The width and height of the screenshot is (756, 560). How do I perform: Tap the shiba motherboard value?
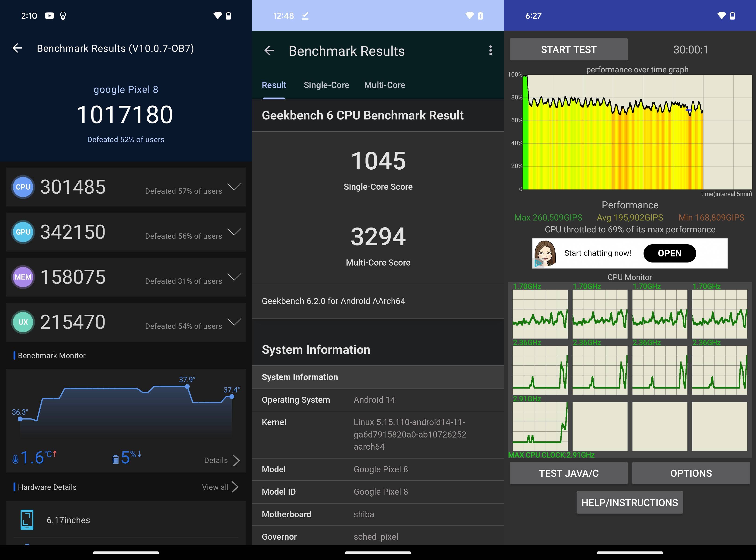tap(364, 514)
